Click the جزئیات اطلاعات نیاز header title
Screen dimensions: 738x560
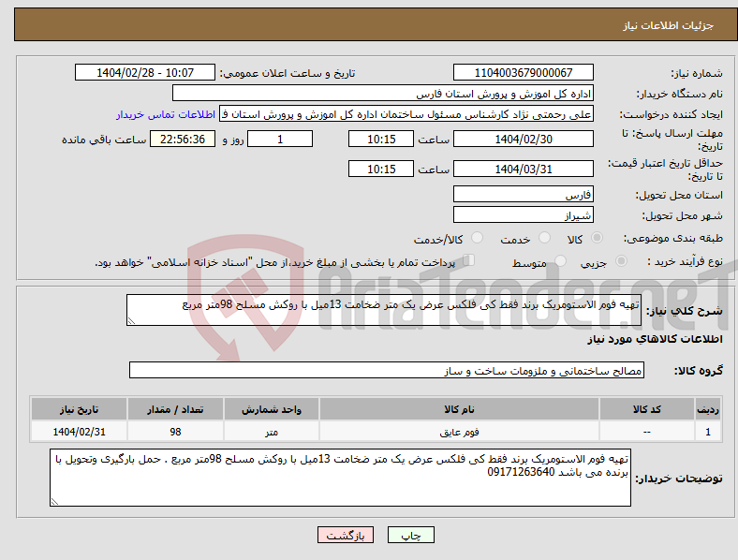tap(669, 25)
